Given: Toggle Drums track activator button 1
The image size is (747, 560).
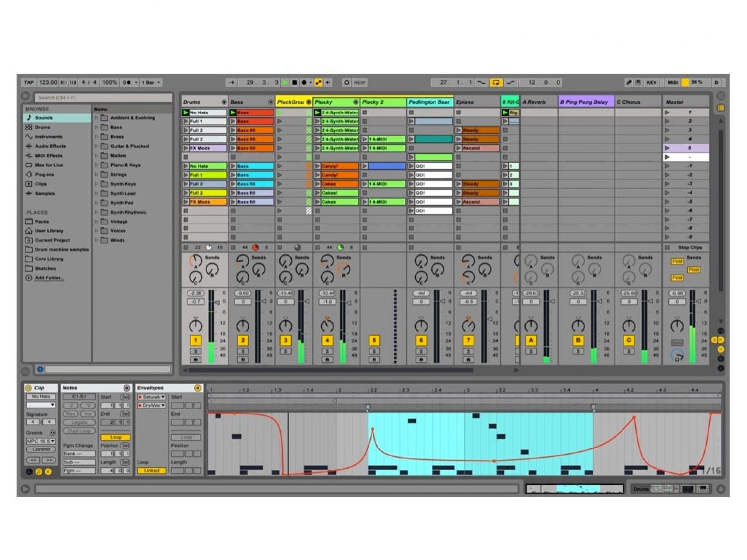Looking at the screenshot, I should tap(195, 340).
